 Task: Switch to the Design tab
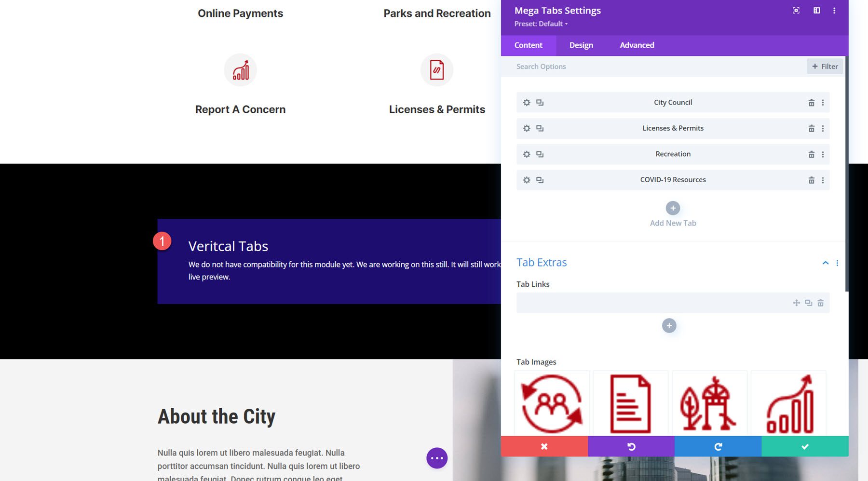click(x=581, y=45)
